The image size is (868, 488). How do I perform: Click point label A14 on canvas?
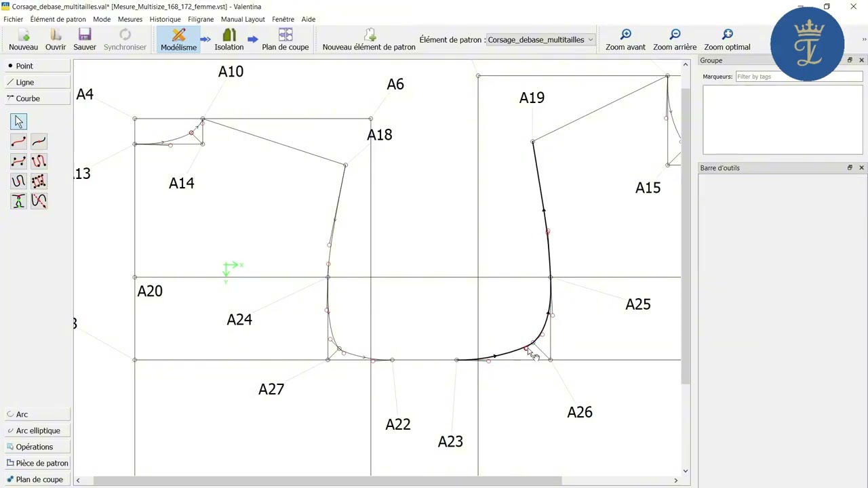181,183
